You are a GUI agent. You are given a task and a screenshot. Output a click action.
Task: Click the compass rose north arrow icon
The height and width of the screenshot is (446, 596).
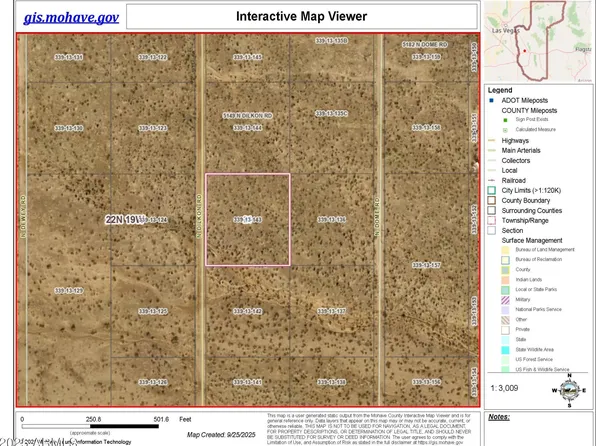tap(569, 390)
